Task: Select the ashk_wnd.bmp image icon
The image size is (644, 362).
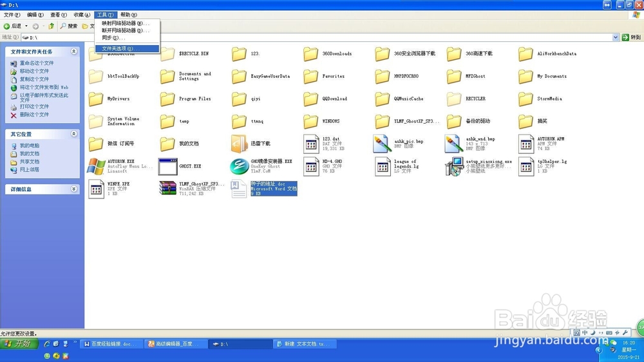Action: click(454, 144)
